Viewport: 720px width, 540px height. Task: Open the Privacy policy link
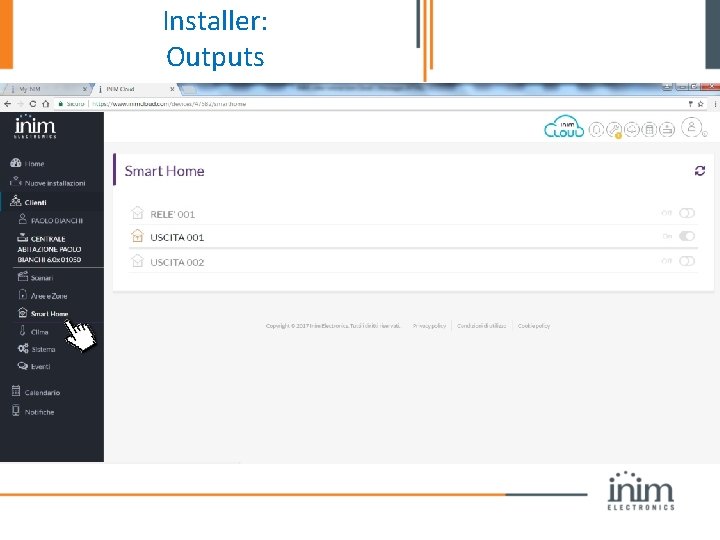pos(429,326)
